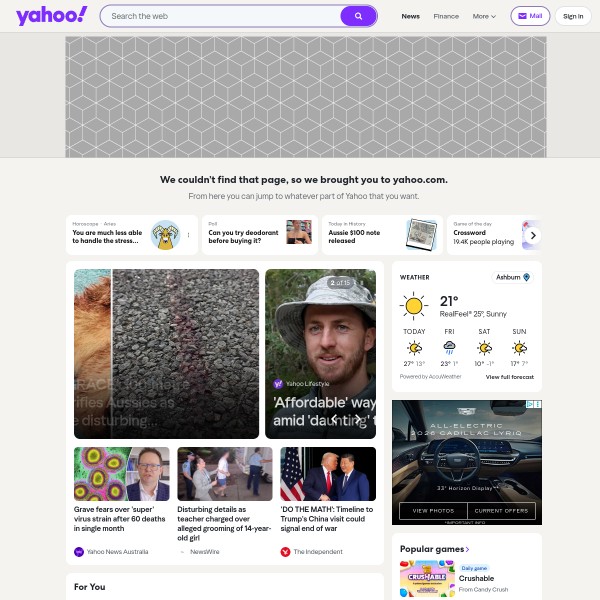Open the Finance navigation item

coord(446,16)
